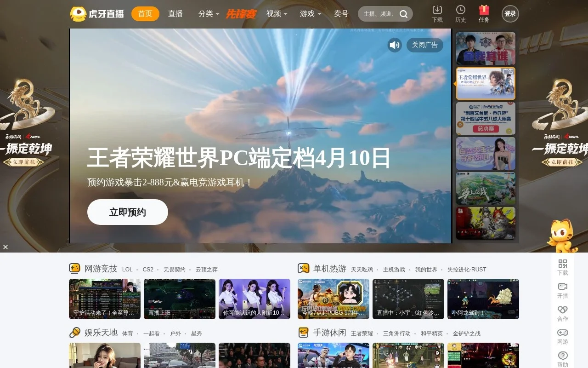
Task: Click 登录 to log in
Action: pyautogui.click(x=510, y=14)
